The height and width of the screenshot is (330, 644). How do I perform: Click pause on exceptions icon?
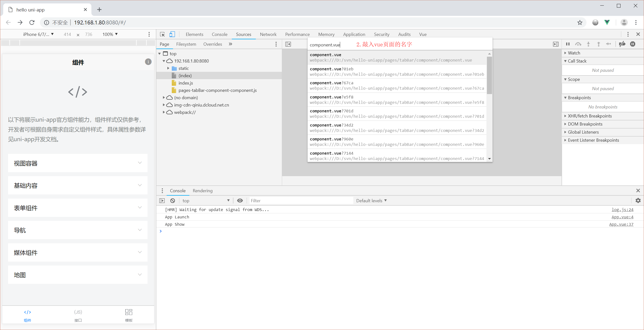tap(632, 44)
